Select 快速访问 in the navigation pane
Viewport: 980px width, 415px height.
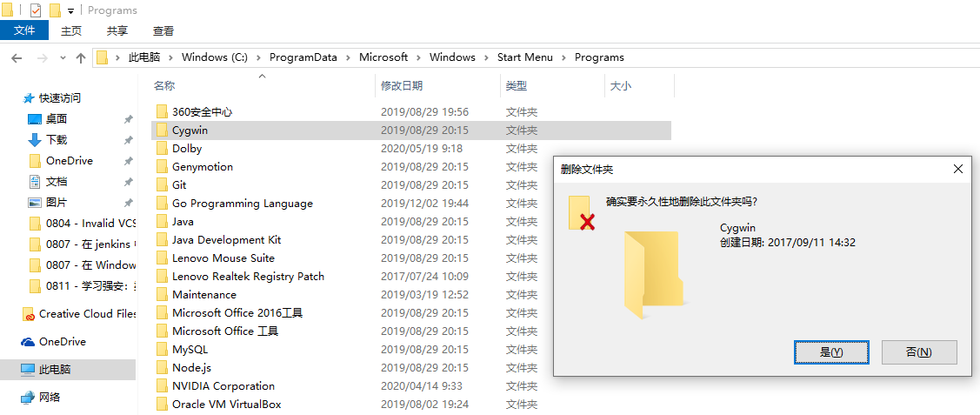[60, 98]
